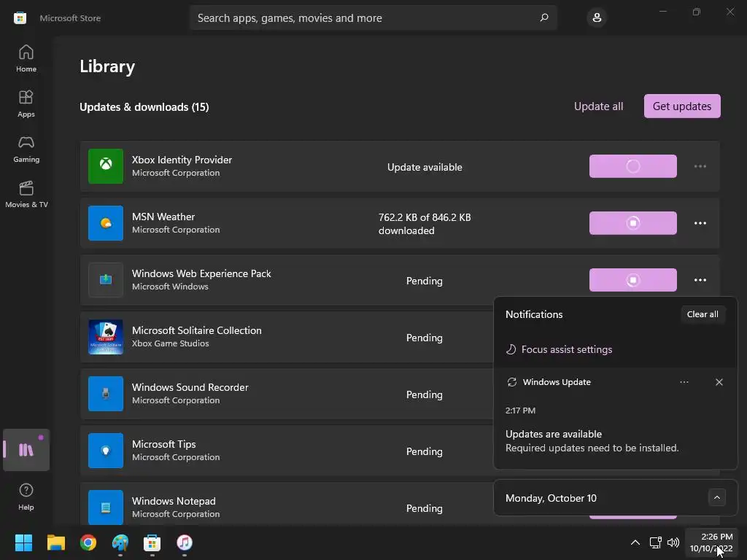The image size is (747, 560).
Task: Click the network tray icon
Action: pos(656,542)
